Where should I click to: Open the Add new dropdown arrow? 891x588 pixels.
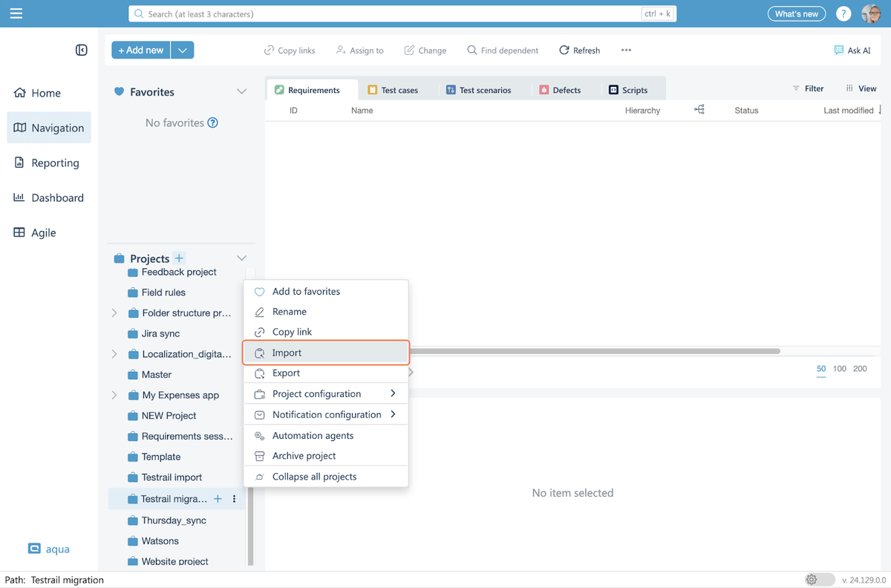click(183, 50)
